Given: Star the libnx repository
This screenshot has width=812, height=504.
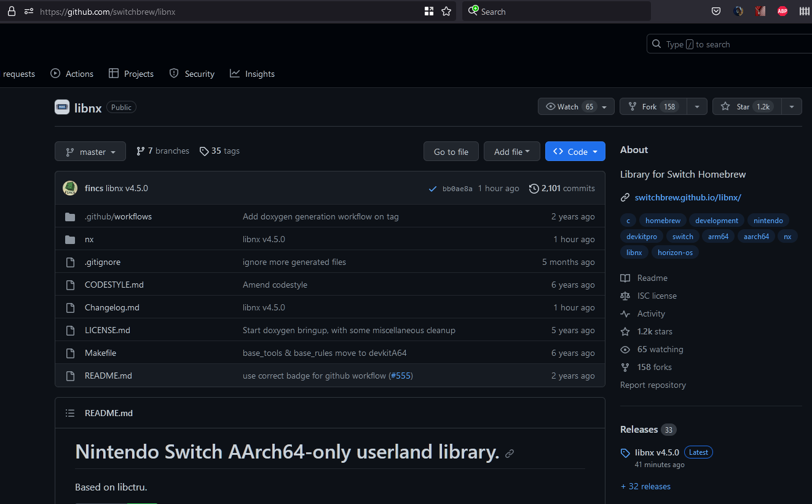Looking at the screenshot, I should tap(747, 106).
